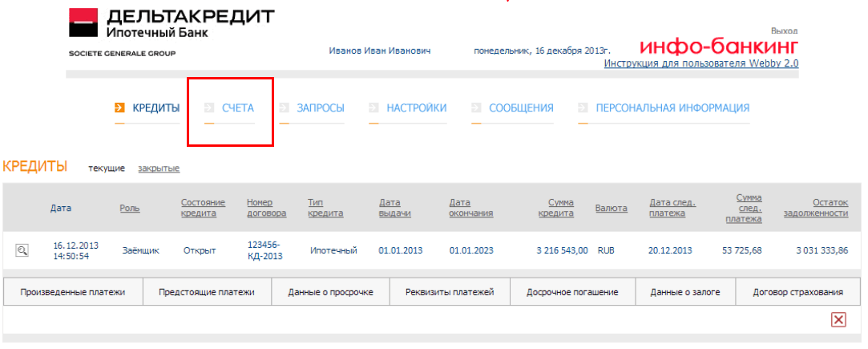Click the RUB currency cell
This screenshot has width=868, height=349.
click(606, 250)
